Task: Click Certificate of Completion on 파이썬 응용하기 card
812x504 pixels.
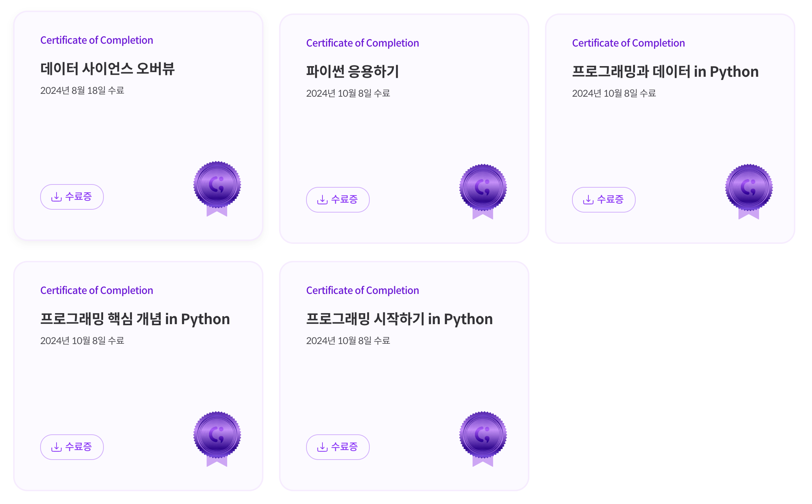Action: [363, 43]
